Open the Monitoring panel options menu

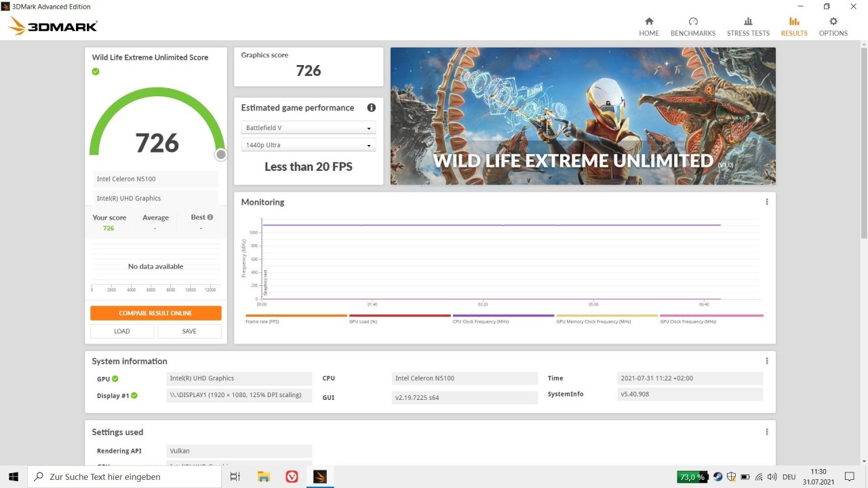[x=767, y=202]
